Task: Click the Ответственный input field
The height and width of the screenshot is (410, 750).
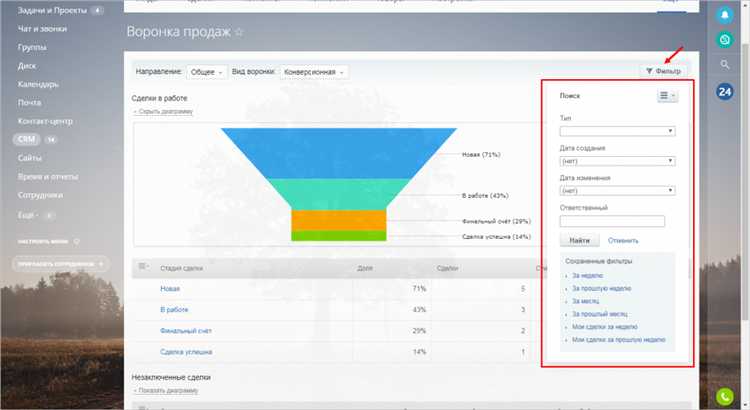Action: (x=612, y=221)
